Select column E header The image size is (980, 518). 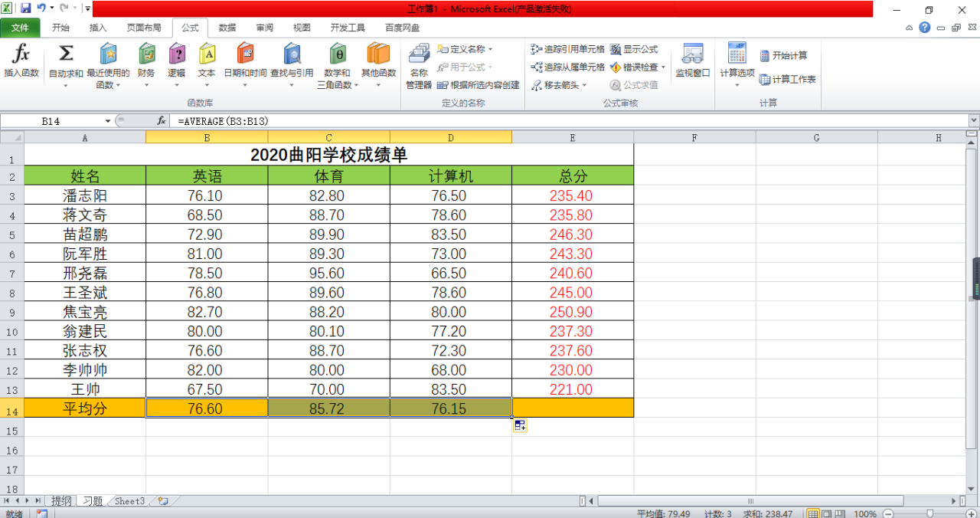point(573,137)
